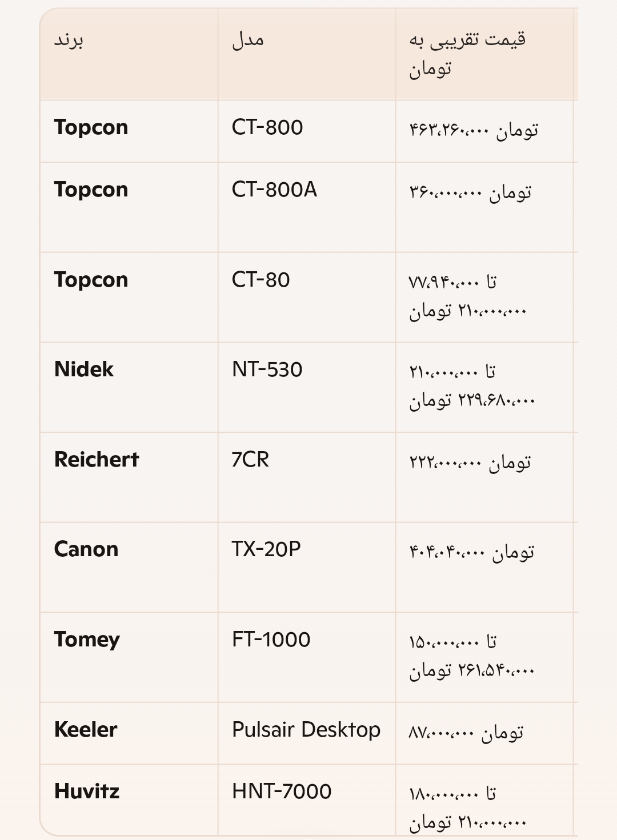Screen dimensions: 617x840
Task: Click the ۸۷,۰۰۰,۰۰۰ تومان price cell
Action: 466,733
